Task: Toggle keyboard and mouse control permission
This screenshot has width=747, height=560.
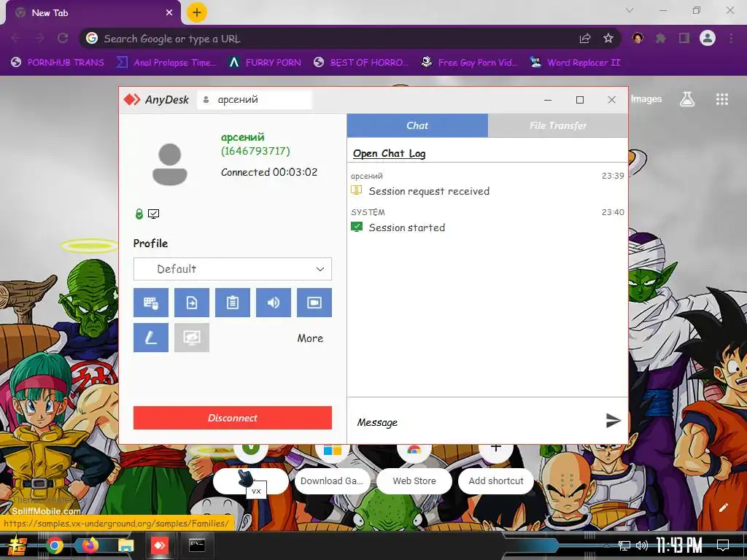Action: tap(150, 303)
